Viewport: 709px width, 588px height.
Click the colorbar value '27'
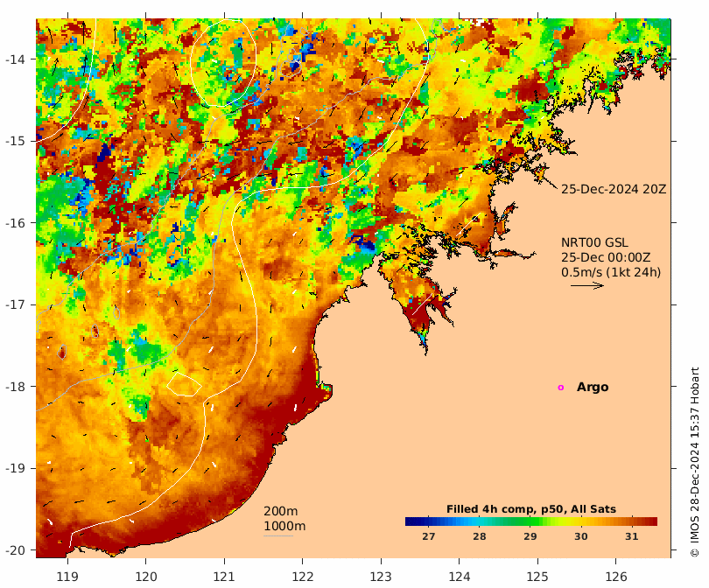[x=428, y=536]
